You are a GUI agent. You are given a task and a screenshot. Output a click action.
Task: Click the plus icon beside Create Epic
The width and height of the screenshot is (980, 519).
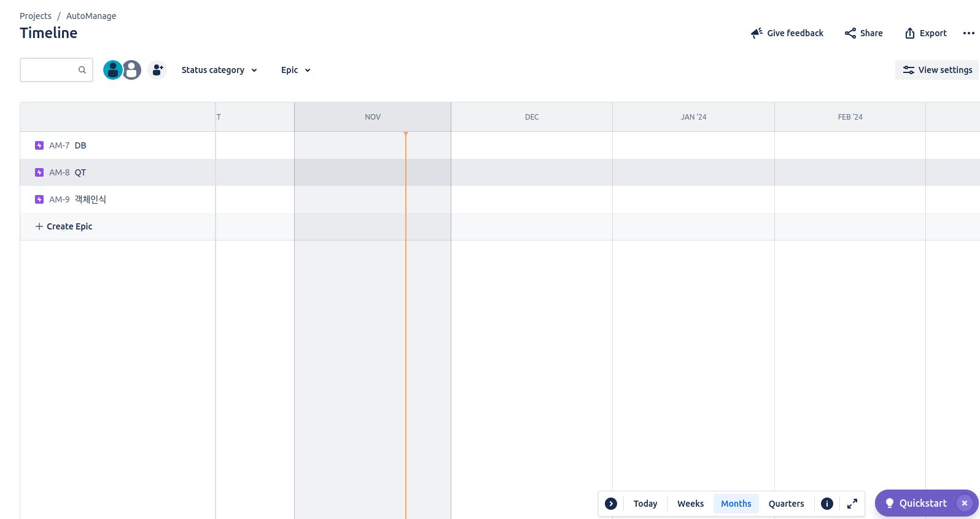[x=39, y=226]
